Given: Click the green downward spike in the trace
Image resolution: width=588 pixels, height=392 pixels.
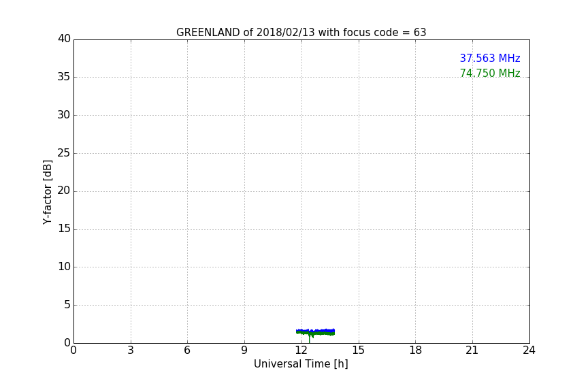Looking at the screenshot, I should coord(310,338).
